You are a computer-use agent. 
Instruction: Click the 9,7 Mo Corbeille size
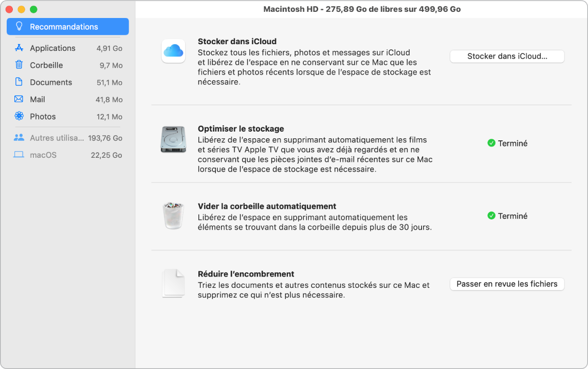click(x=111, y=65)
